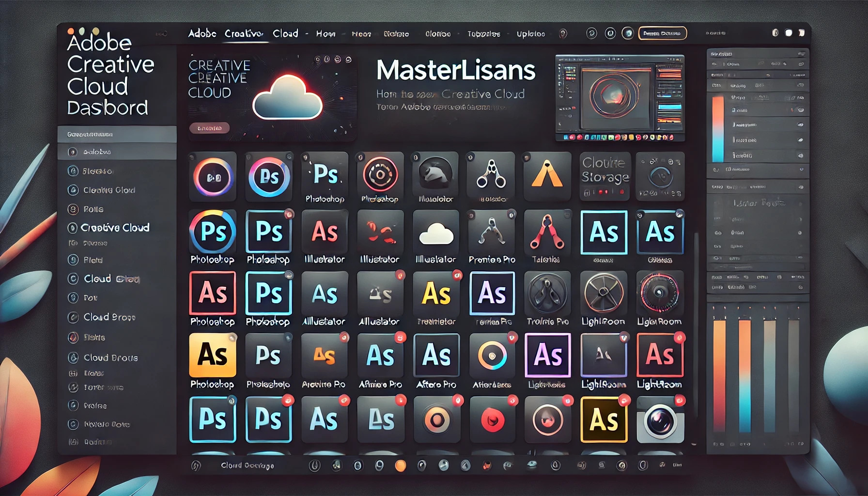Select the Creative tab in the top navigation
Image resolution: width=868 pixels, height=496 pixels.
pos(244,33)
